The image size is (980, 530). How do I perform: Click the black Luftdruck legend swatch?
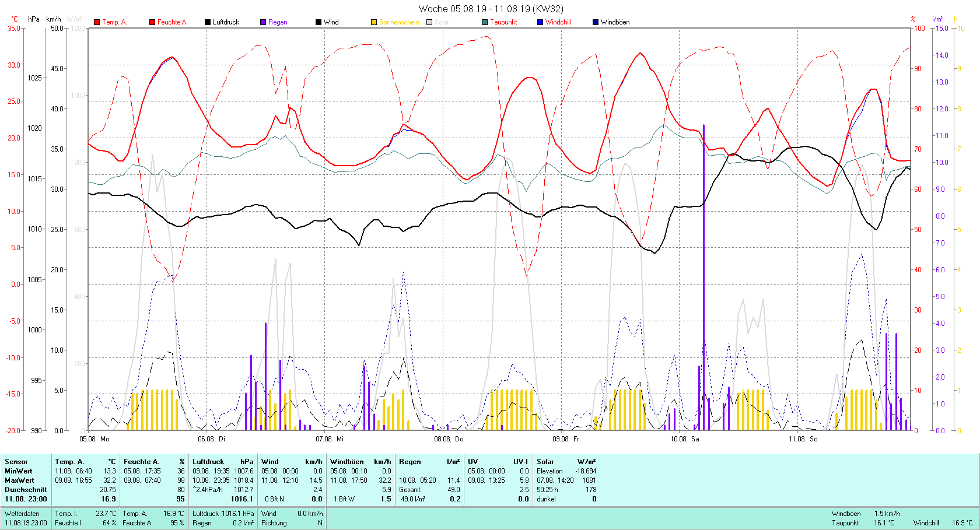tap(208, 22)
